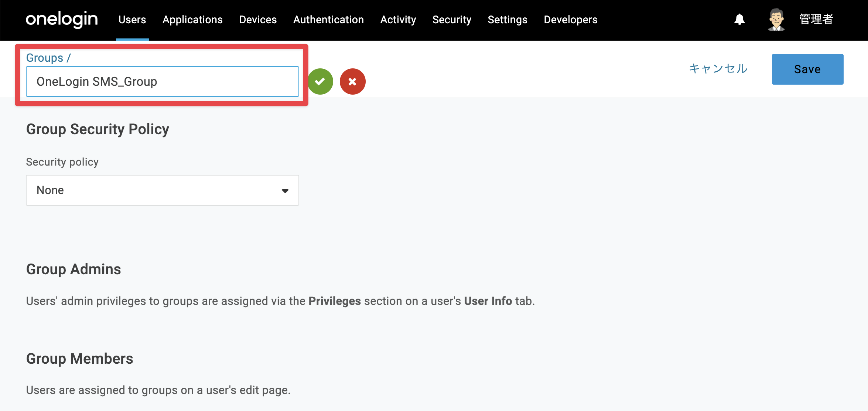Discard group name edit with red X

click(x=353, y=81)
